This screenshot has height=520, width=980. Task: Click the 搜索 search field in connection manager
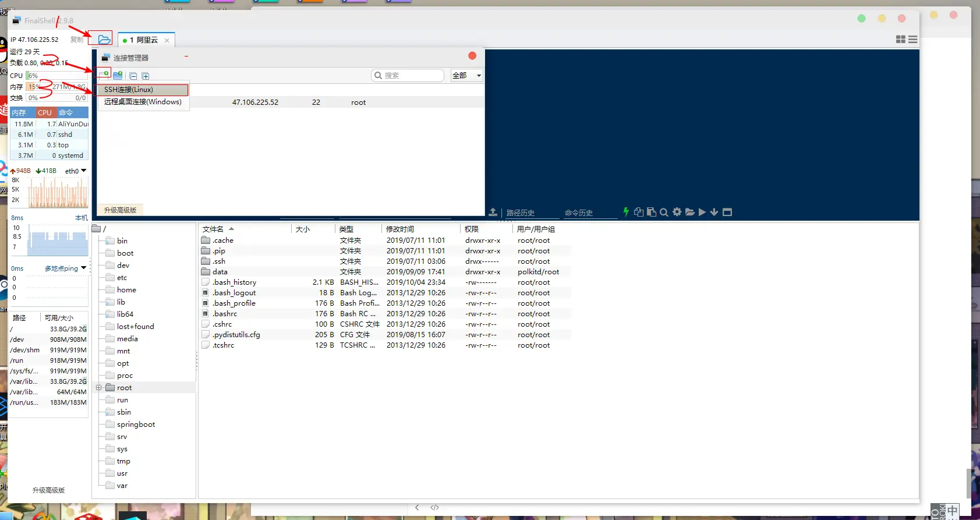(408, 75)
